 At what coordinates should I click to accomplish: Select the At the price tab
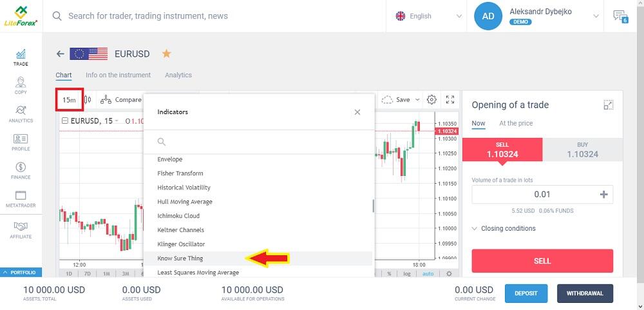click(516, 123)
